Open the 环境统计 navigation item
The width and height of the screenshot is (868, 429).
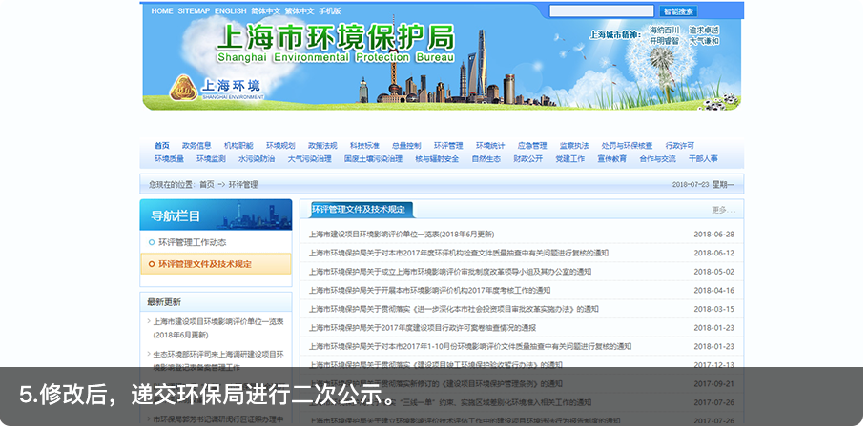pyautogui.click(x=490, y=146)
